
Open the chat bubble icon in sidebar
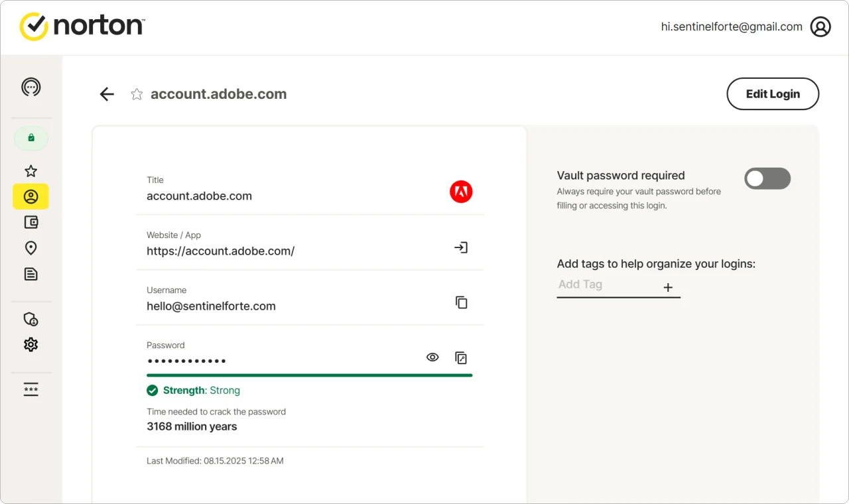click(x=31, y=87)
